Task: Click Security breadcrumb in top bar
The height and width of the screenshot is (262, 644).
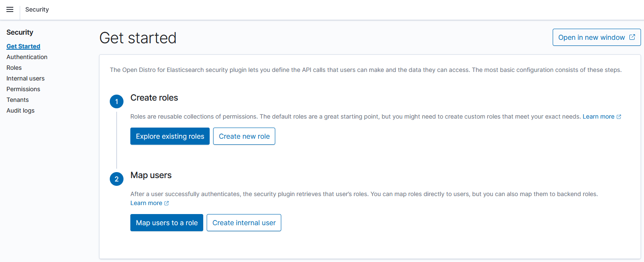Action: (37, 9)
